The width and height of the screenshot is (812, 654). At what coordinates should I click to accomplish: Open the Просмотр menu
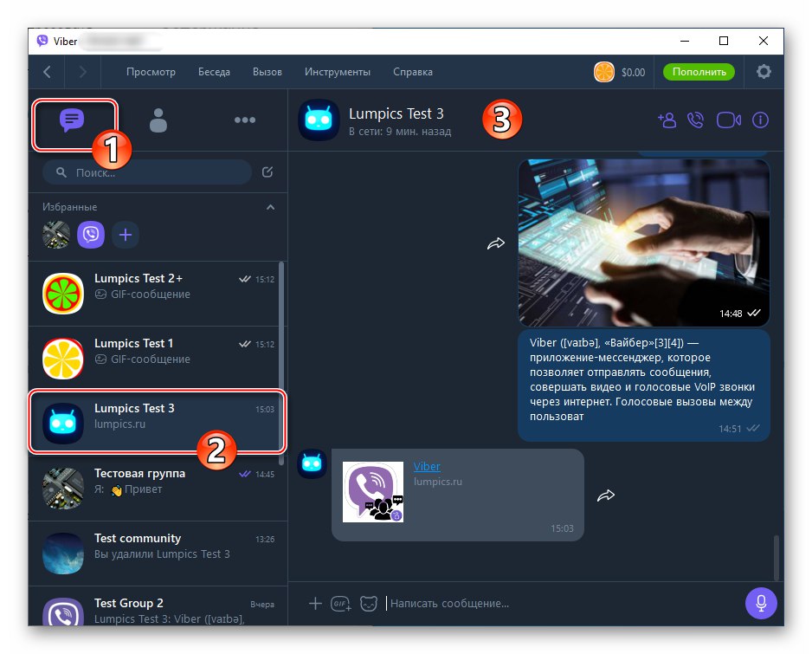click(151, 72)
